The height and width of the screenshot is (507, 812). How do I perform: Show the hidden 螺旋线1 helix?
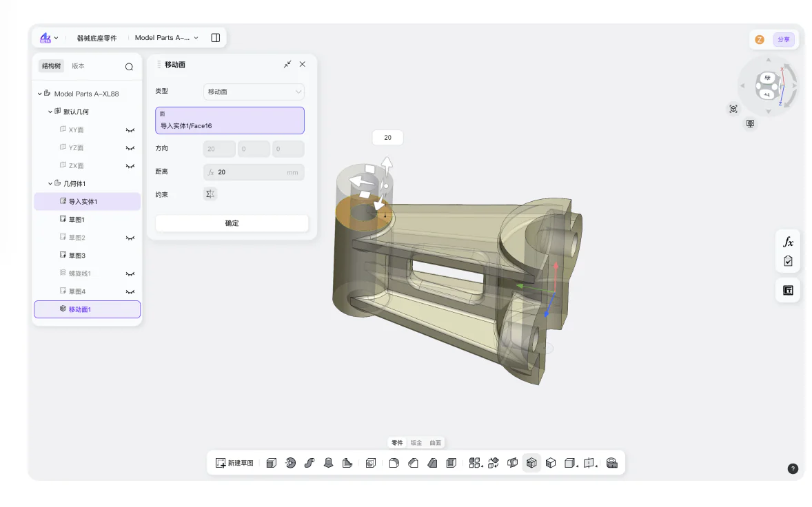tap(130, 274)
